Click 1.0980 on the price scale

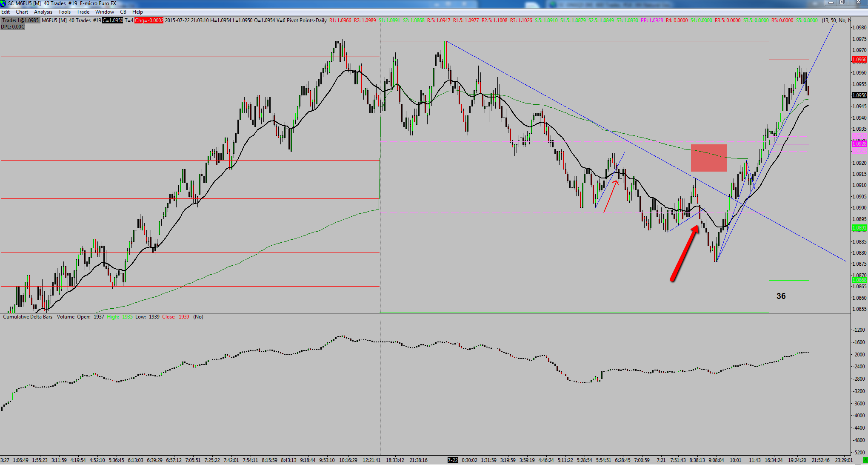pyautogui.click(x=860, y=28)
